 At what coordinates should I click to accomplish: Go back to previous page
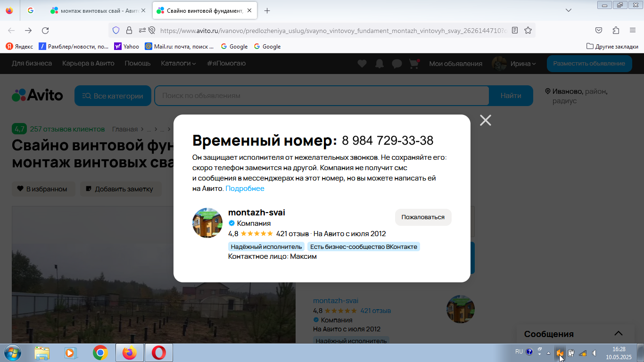11,30
